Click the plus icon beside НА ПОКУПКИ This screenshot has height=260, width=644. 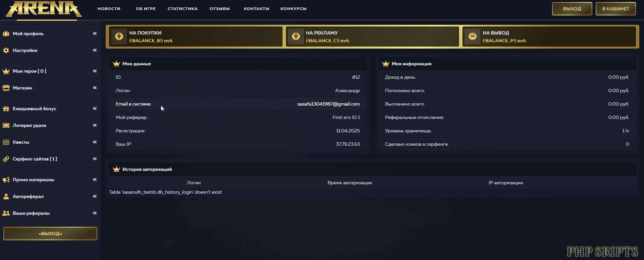click(119, 36)
